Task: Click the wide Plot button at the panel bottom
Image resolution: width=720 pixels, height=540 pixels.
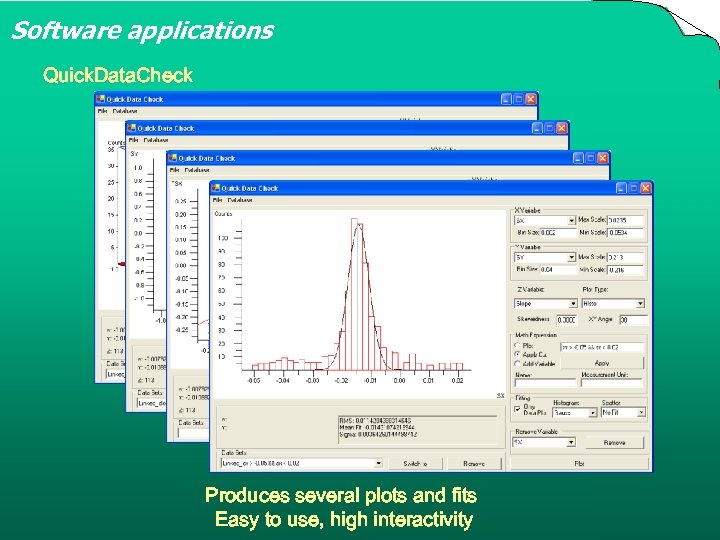Action: tap(579, 463)
